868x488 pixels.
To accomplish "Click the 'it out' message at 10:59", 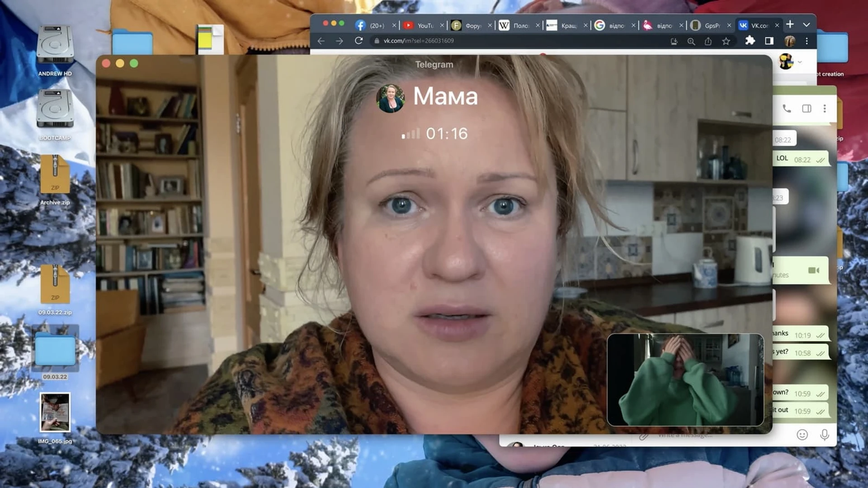I will [801, 410].
